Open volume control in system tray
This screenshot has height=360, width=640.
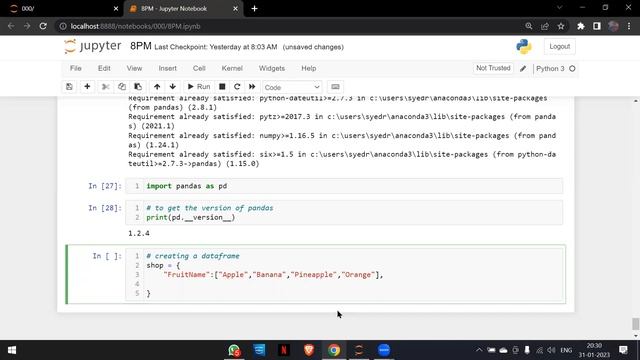coord(551,350)
